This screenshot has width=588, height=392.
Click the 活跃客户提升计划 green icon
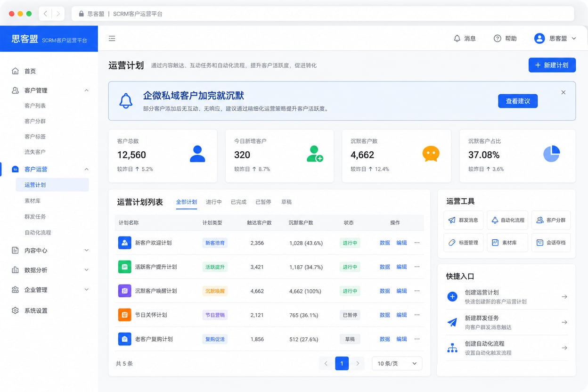pyautogui.click(x=124, y=267)
